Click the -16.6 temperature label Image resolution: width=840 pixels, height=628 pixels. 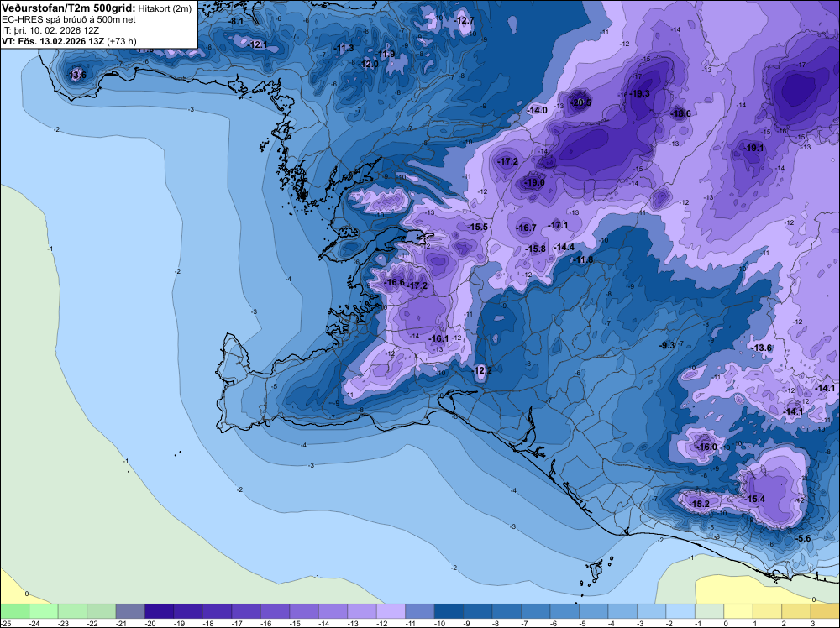click(395, 283)
